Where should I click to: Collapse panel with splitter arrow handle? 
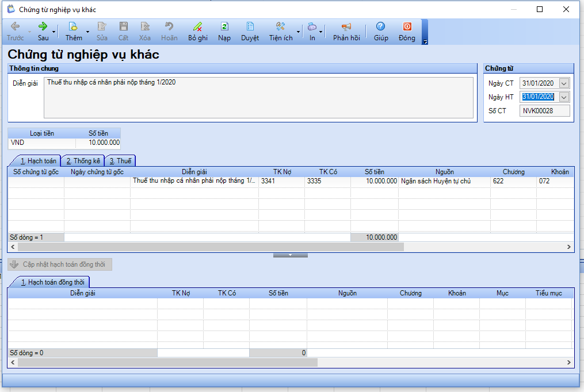[x=291, y=255]
